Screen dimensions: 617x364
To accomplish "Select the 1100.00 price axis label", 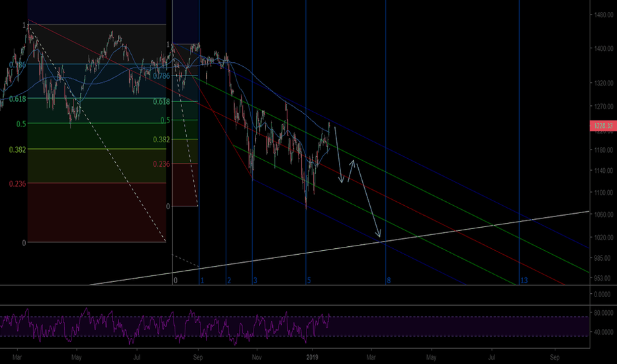I will pos(604,193).
